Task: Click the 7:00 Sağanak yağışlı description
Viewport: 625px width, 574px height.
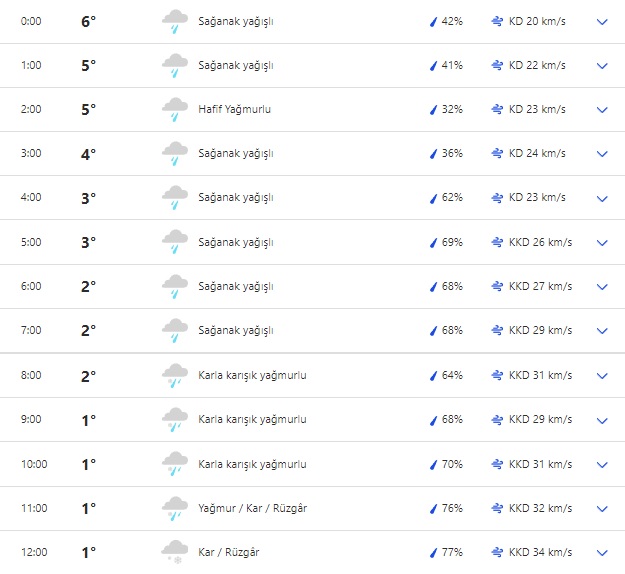Action: point(236,330)
